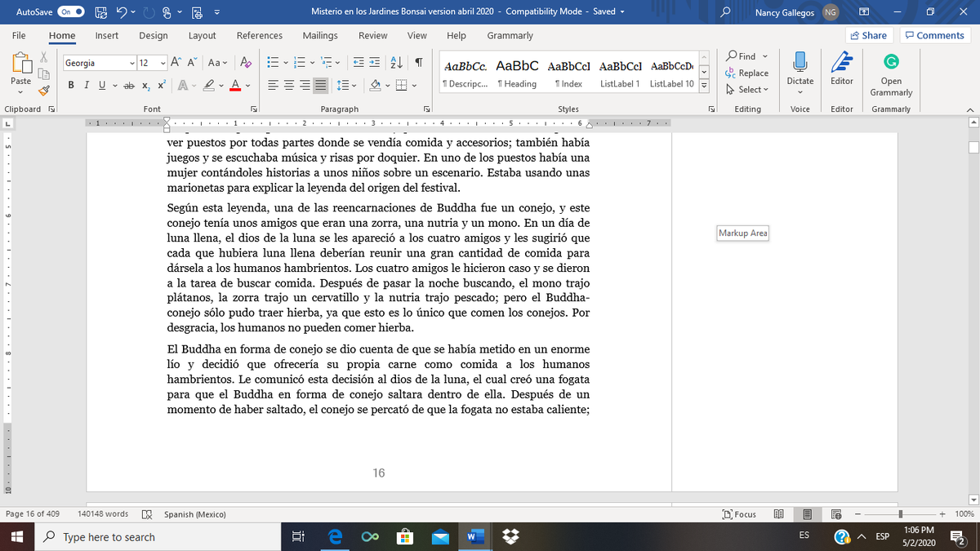The image size is (980, 551).
Task: Toggle Underline formatting
Action: (x=101, y=85)
